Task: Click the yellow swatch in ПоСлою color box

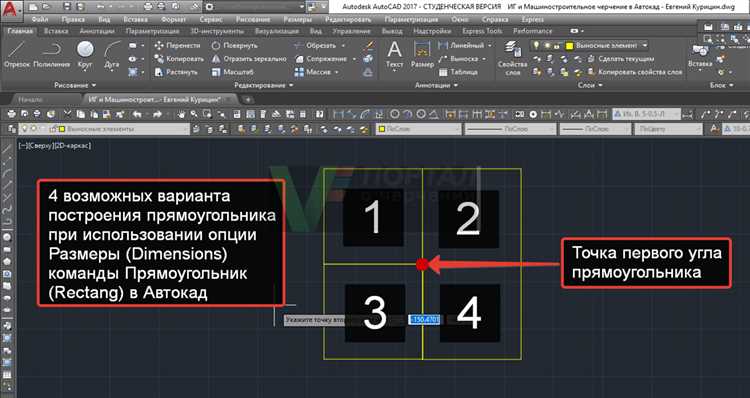Action: tap(382, 129)
